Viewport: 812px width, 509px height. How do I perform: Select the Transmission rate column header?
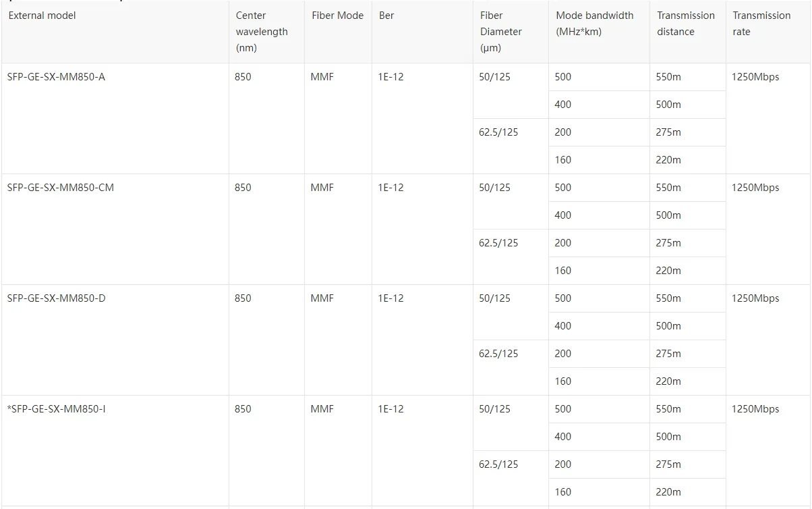pos(761,24)
